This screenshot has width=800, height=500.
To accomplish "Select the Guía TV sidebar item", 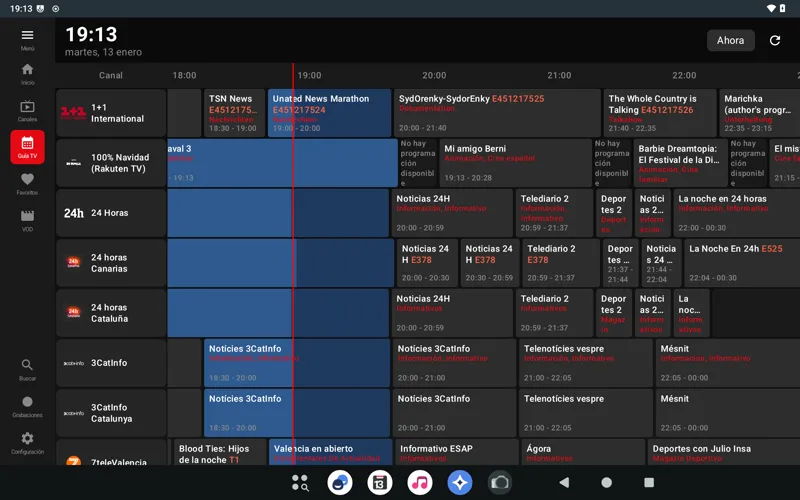I will coord(27,147).
